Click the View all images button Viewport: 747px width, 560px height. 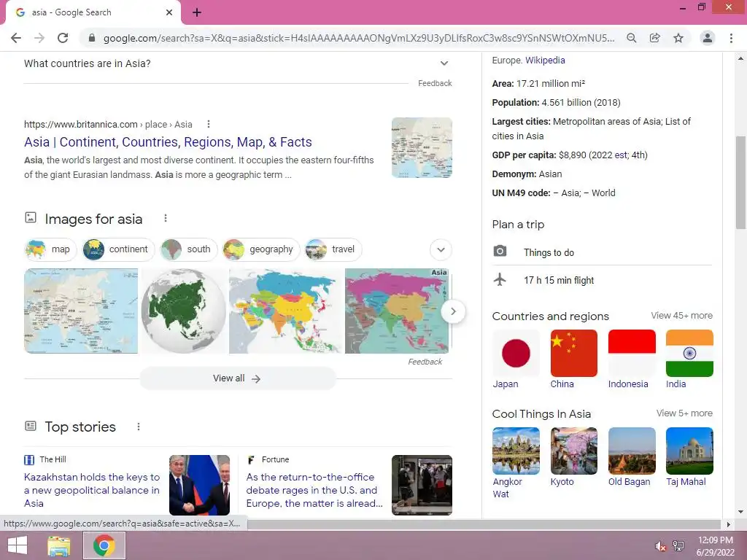coord(238,378)
